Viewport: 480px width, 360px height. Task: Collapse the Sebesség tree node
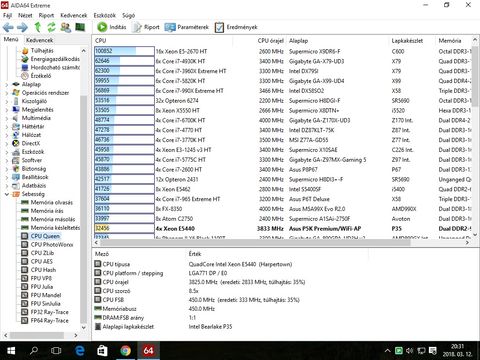tap(6, 194)
